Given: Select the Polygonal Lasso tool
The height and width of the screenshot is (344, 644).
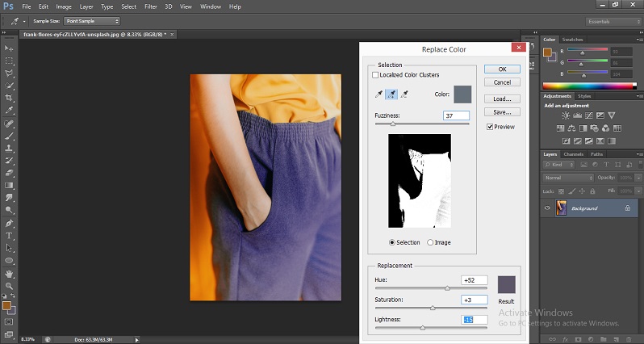Looking at the screenshot, I should pos(9,73).
